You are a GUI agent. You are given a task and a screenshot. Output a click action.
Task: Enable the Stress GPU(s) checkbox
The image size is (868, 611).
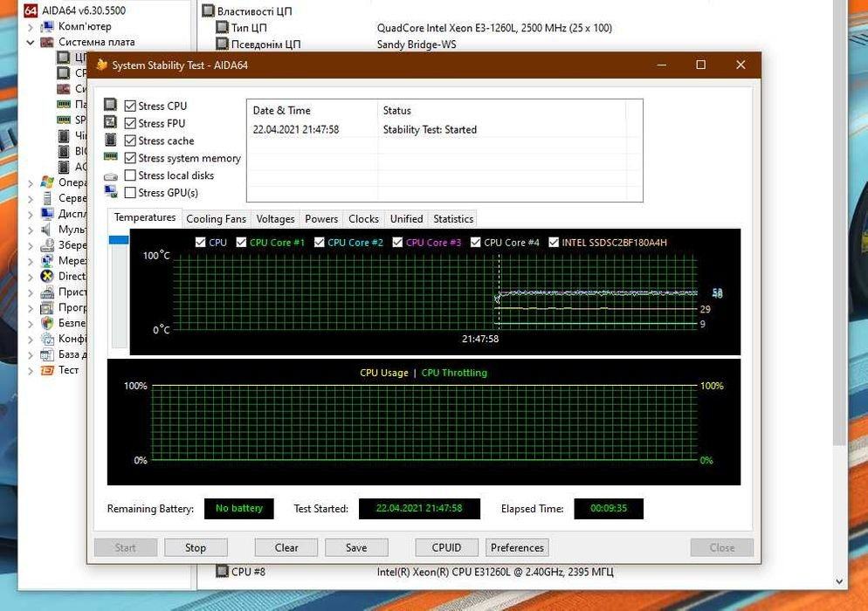pos(130,193)
